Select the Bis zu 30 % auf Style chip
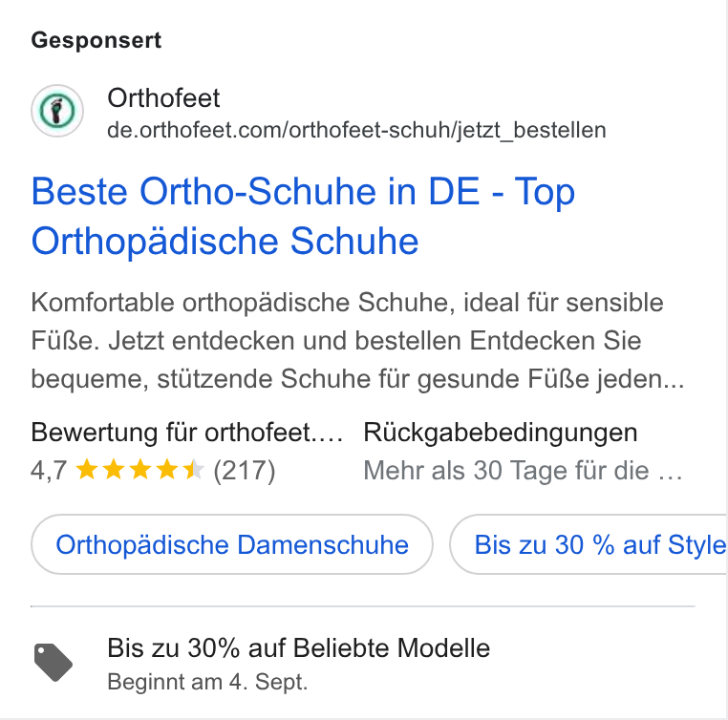Viewport: 728px width, 720px height. tap(589, 544)
